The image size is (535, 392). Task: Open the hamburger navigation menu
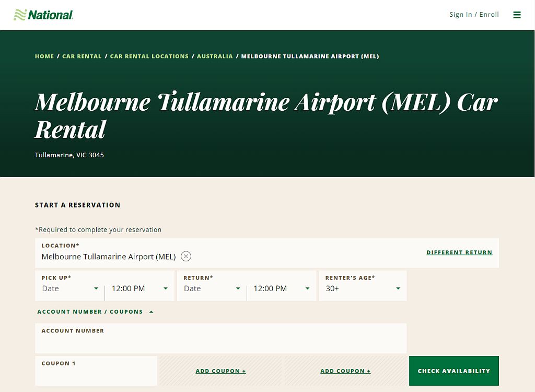[x=517, y=15]
